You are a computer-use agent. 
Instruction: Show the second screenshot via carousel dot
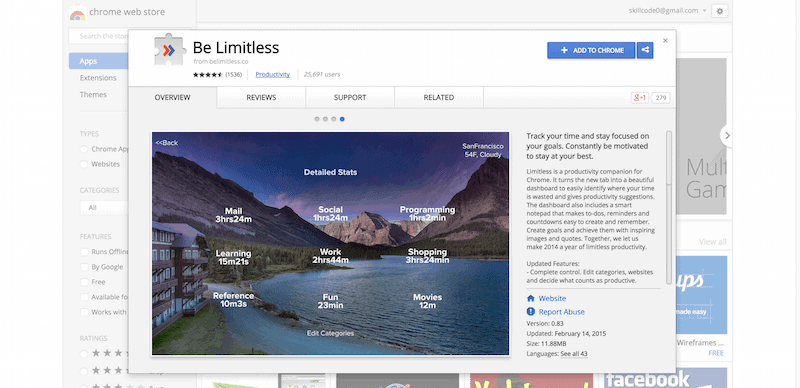coord(326,119)
